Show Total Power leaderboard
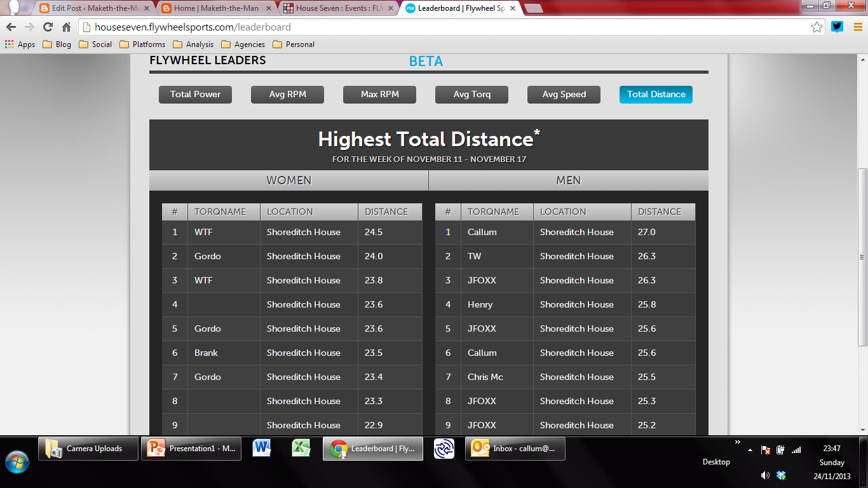This screenshot has width=868, height=488. point(195,94)
